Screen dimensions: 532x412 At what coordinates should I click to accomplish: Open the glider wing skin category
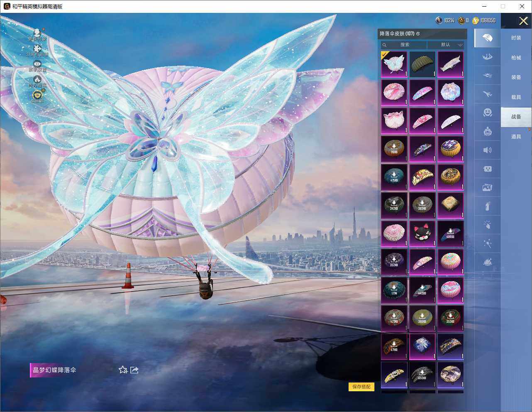click(488, 57)
